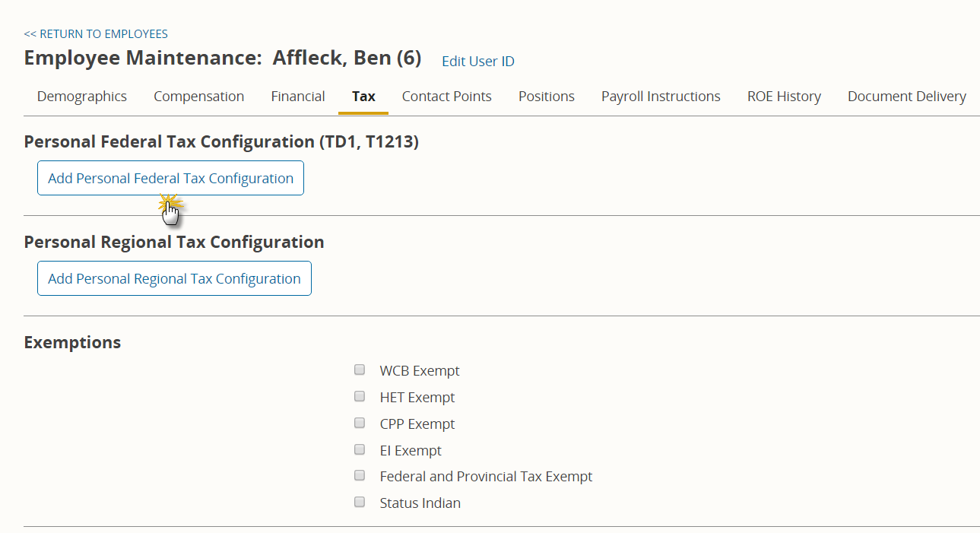The height and width of the screenshot is (533, 980).
Task: Click the Personal Federal Tax Configuration heading
Action: [221, 141]
